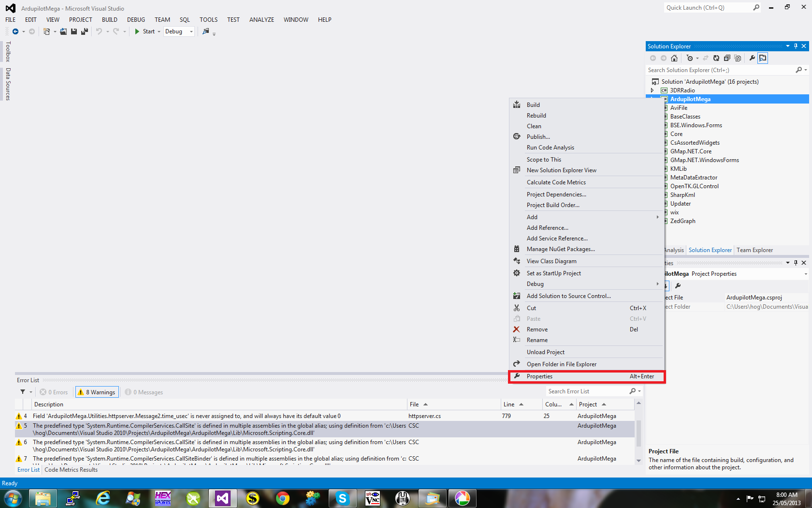Click the New Project toolbar icon
The image size is (812, 508).
[x=46, y=31]
